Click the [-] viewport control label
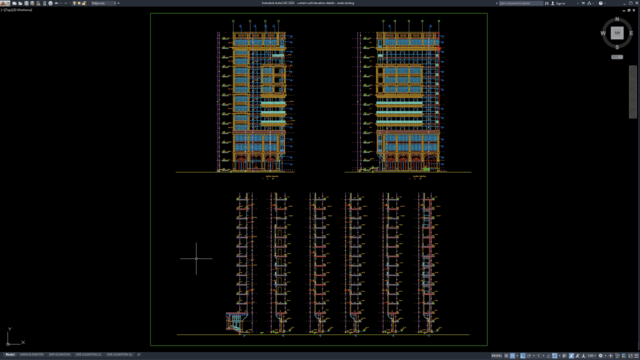Image resolution: width=640 pixels, height=360 pixels. pyautogui.click(x=2, y=10)
